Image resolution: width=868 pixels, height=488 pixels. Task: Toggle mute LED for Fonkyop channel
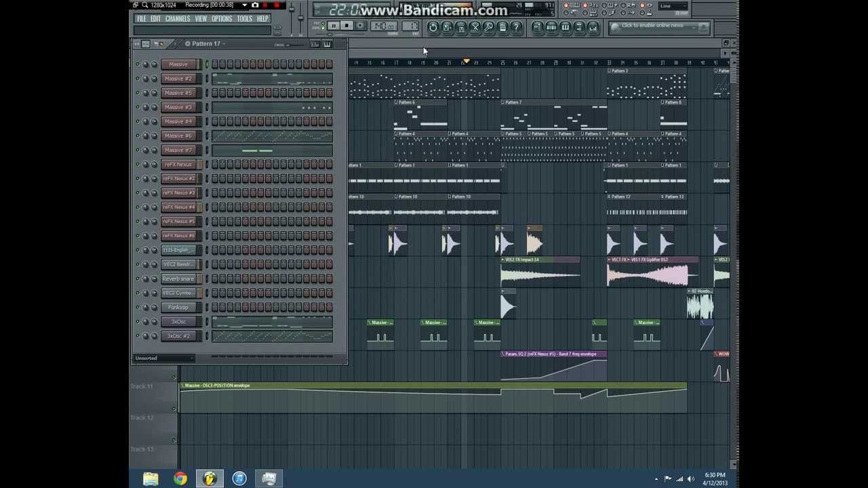tap(137, 308)
